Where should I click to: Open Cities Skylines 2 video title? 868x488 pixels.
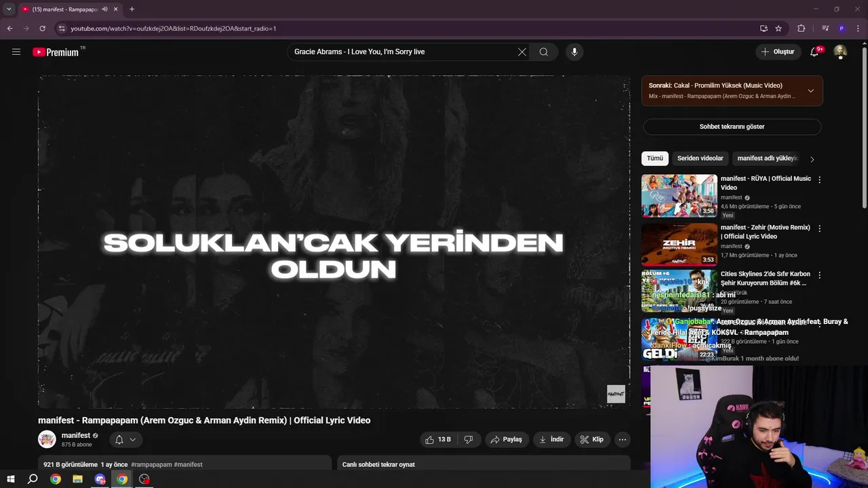(766, 279)
